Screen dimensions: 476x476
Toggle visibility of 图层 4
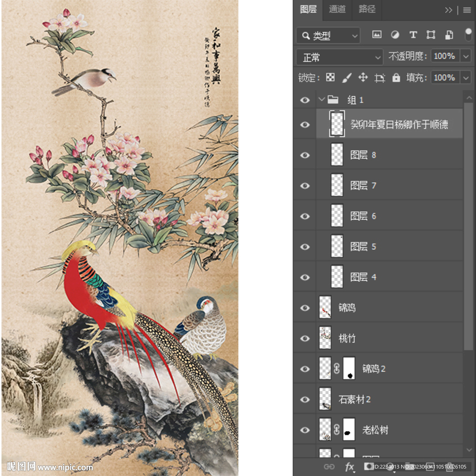[x=305, y=277]
